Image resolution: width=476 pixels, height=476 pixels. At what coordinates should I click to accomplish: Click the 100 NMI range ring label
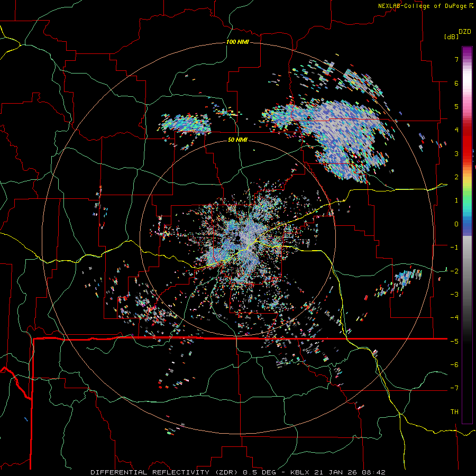[x=237, y=42]
